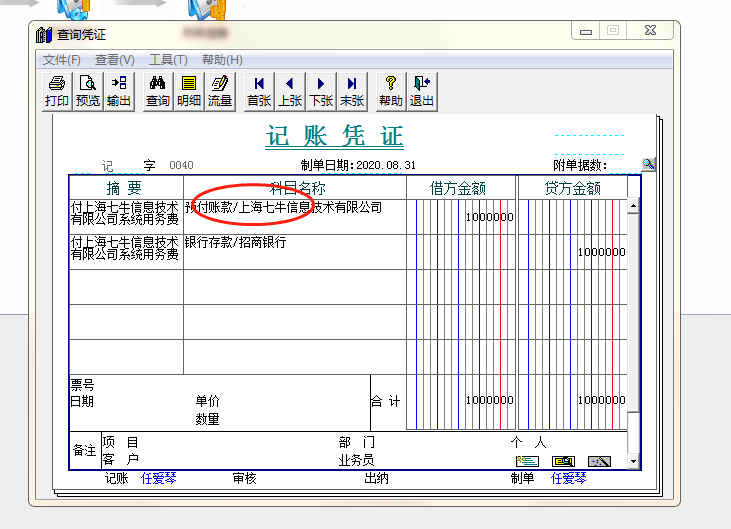
Task: Click the yellow middle icon under 个人
Action: [x=563, y=461]
